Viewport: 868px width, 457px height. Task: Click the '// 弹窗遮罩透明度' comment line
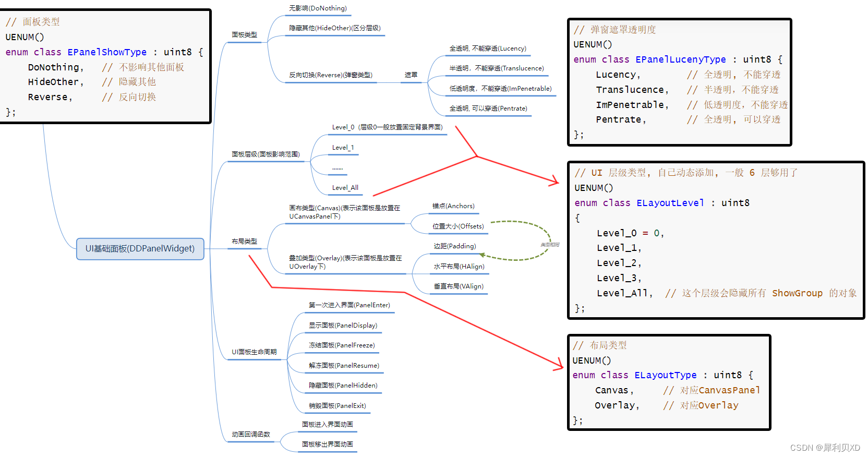(x=615, y=30)
